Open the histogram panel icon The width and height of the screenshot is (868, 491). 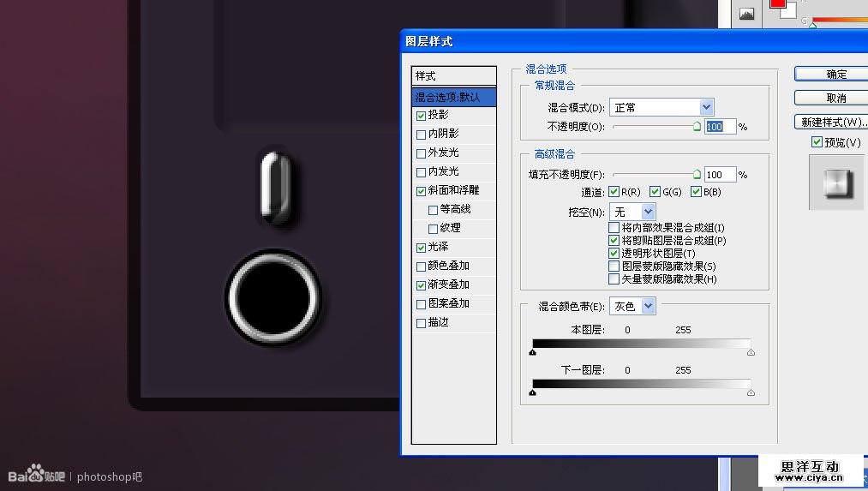point(745,13)
